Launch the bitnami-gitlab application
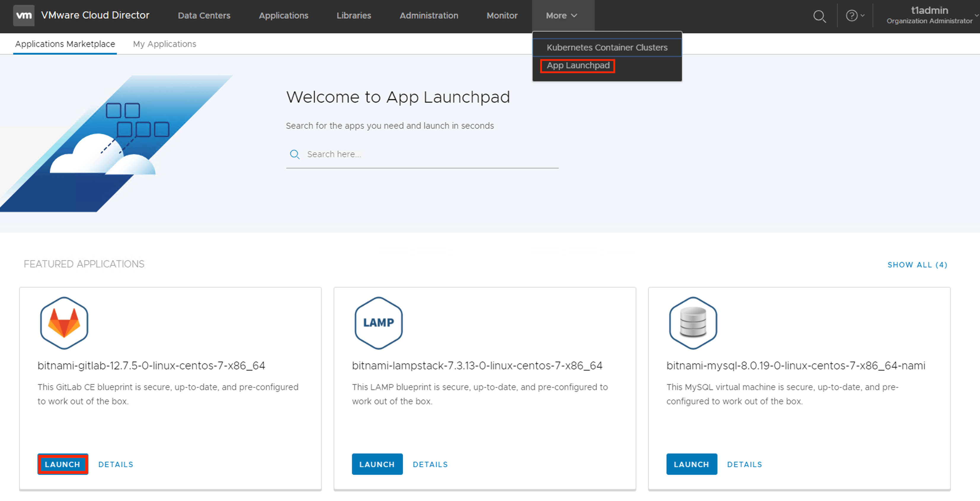Viewport: 980px width, 501px height. coord(63,464)
